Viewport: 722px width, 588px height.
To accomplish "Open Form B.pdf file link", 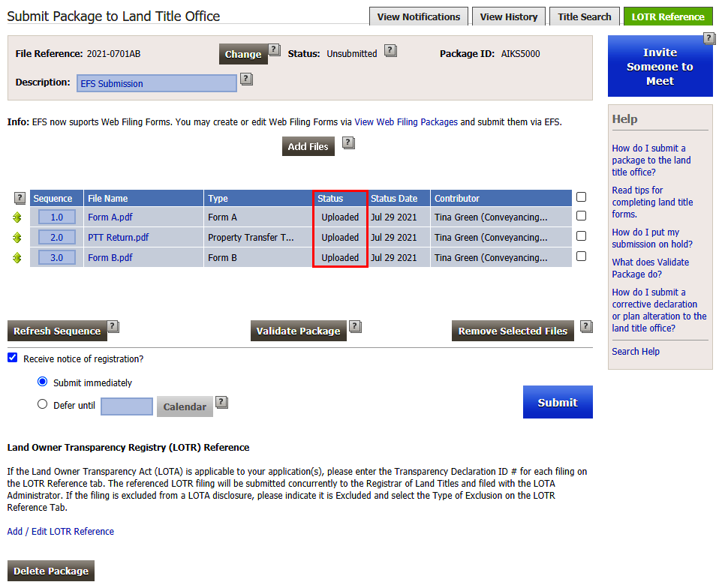I will coord(110,258).
